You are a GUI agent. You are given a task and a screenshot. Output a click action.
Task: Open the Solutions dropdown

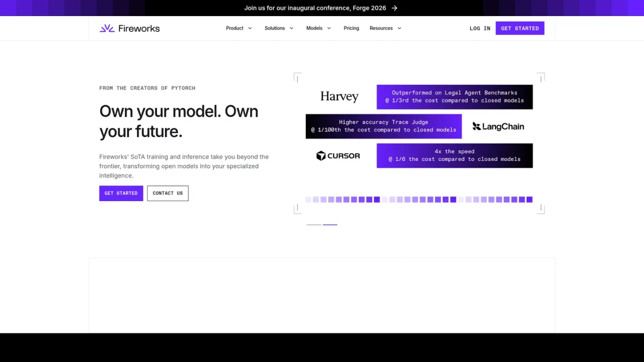pyautogui.click(x=279, y=28)
